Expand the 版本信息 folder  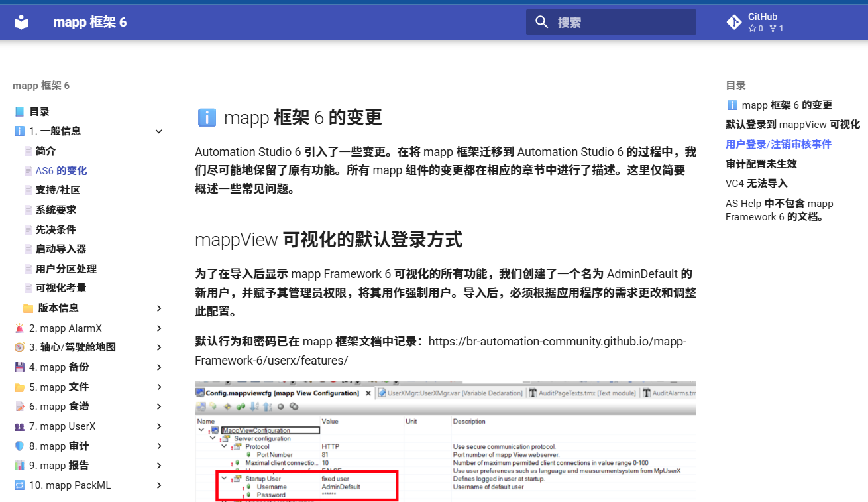coord(159,308)
